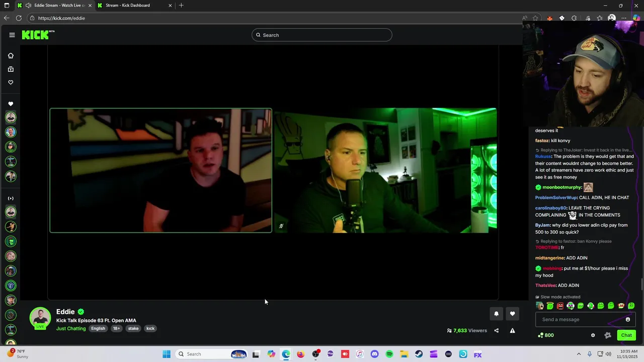Switch to Stream - Kick Dashboard tab
The image size is (644, 362).
[135, 6]
